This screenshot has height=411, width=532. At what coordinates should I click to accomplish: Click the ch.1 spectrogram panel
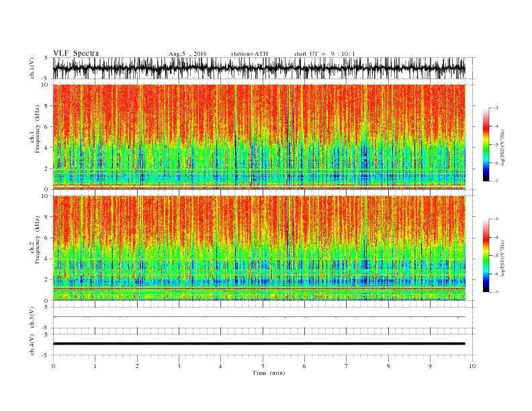[x=259, y=137]
